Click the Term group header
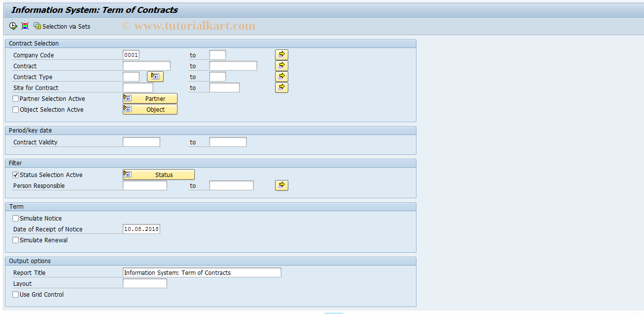The height and width of the screenshot is (314, 644). pos(211,207)
